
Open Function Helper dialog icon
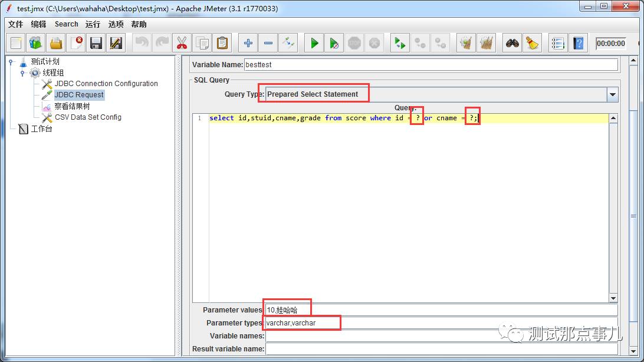pyautogui.click(x=558, y=43)
